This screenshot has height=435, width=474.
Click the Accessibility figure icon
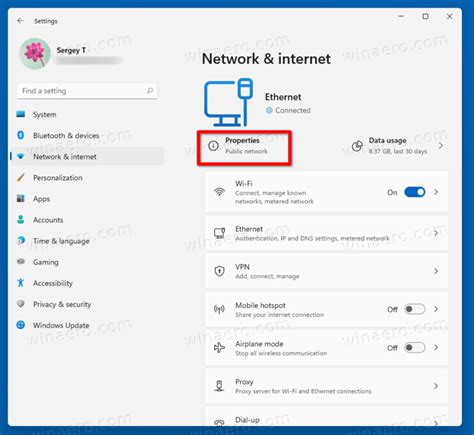pos(21,283)
